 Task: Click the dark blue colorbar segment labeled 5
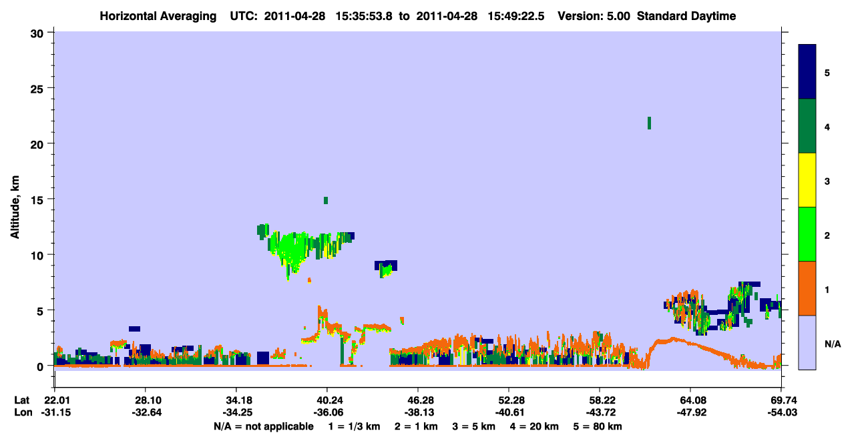pos(807,72)
